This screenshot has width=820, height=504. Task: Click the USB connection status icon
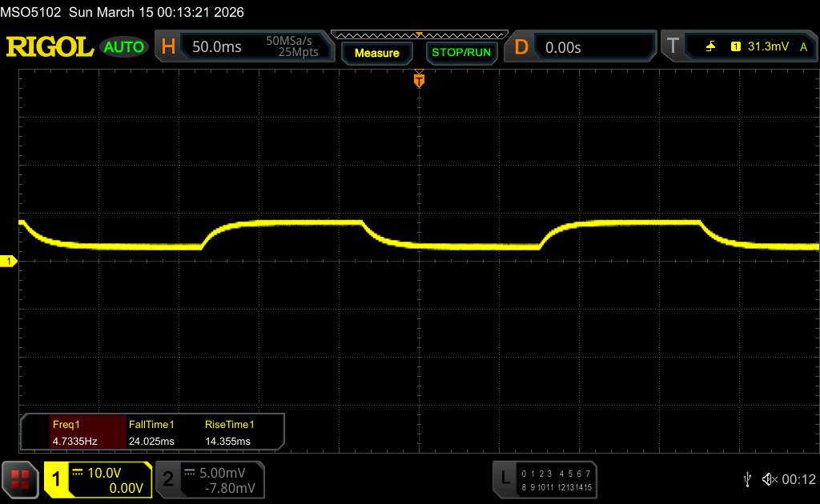click(x=746, y=478)
